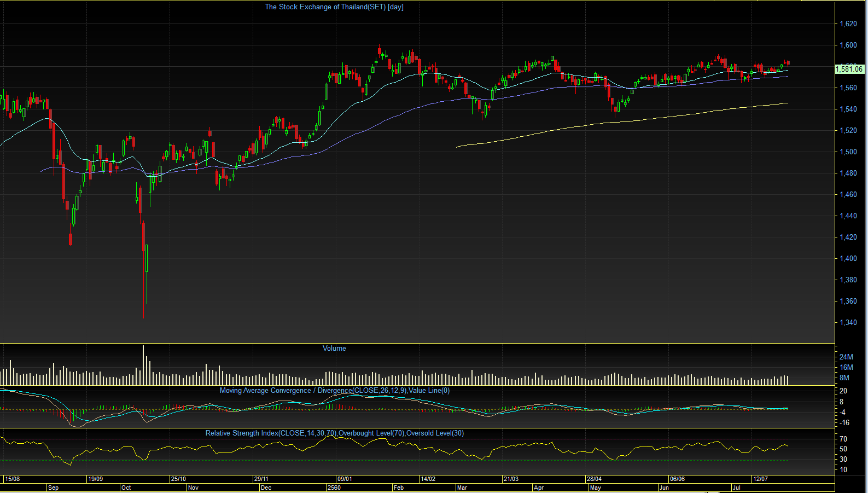This screenshot has height=493, width=868.
Task: Select the 1,420 price level label
Action: 848,237
